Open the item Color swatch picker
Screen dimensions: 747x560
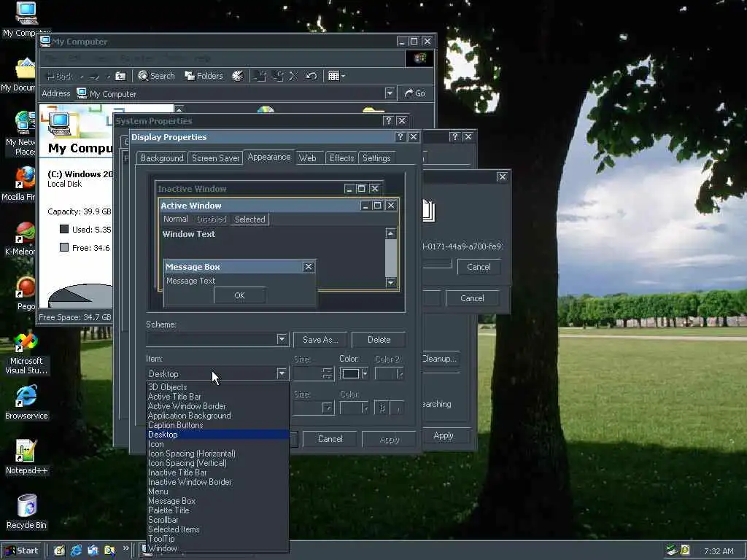(354, 374)
